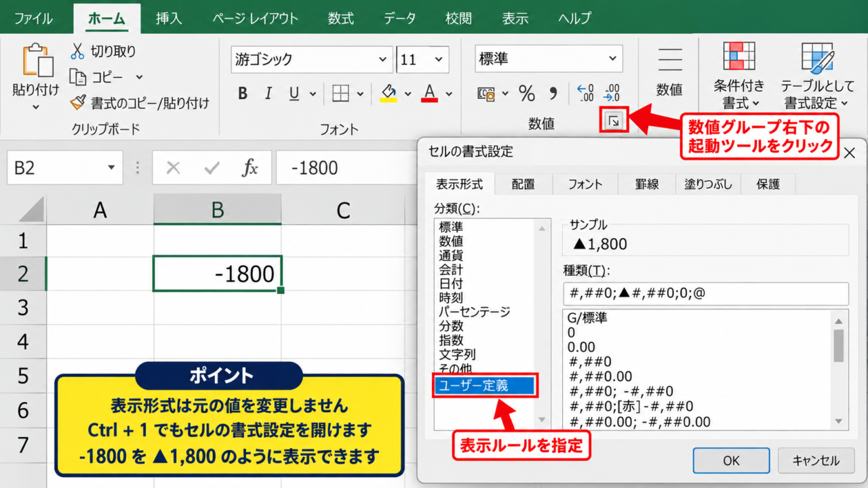Click the Cut (切り取り) scissors icon
The height and width of the screenshot is (488, 868).
tap(78, 51)
